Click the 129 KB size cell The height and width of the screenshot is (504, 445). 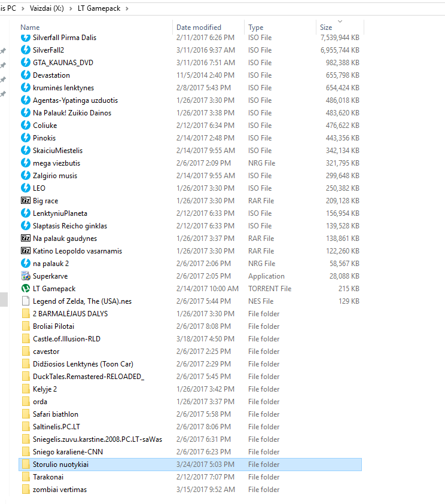pos(349,301)
